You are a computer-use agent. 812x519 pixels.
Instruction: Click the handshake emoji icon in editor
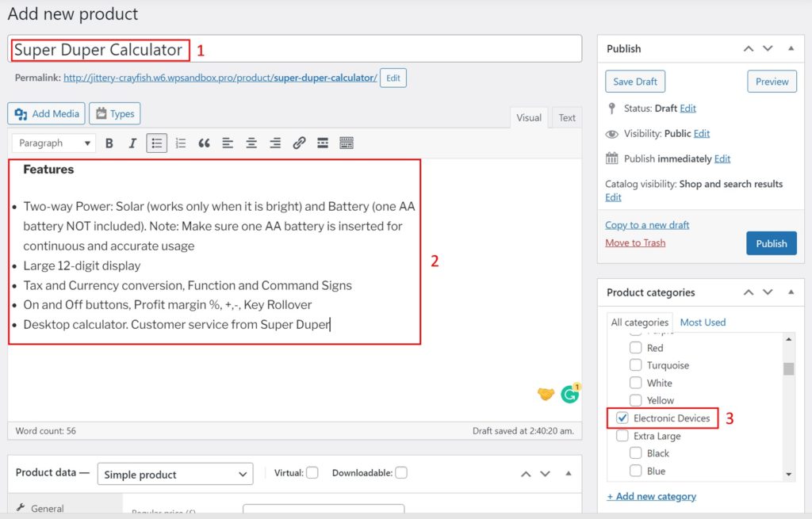click(546, 394)
